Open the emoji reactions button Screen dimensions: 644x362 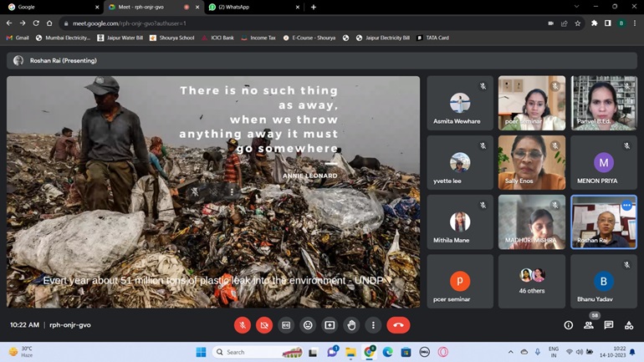pyautogui.click(x=308, y=325)
